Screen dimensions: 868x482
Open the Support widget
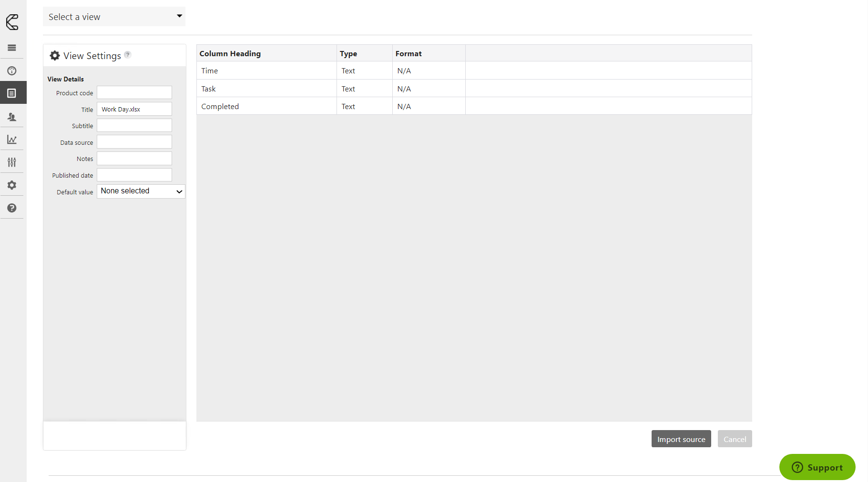pyautogui.click(x=817, y=467)
